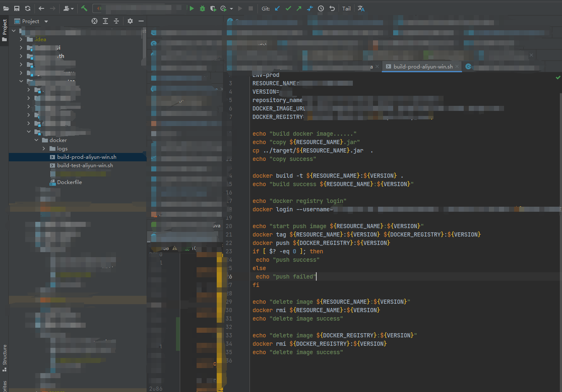Viewport: 562px width, 392px height.
Task: Expand the logs folder chevron
Action: tap(44, 148)
